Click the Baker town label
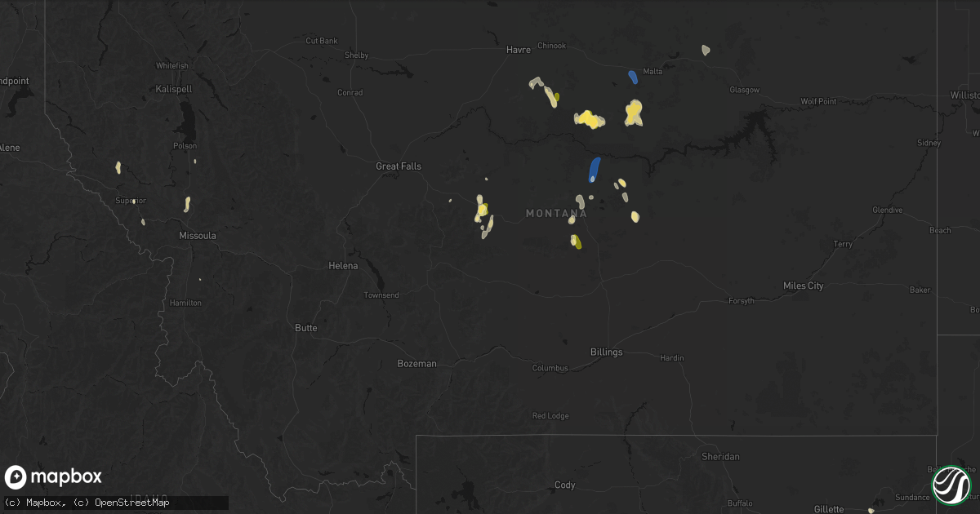Image resolution: width=980 pixels, height=514 pixels. (x=920, y=290)
